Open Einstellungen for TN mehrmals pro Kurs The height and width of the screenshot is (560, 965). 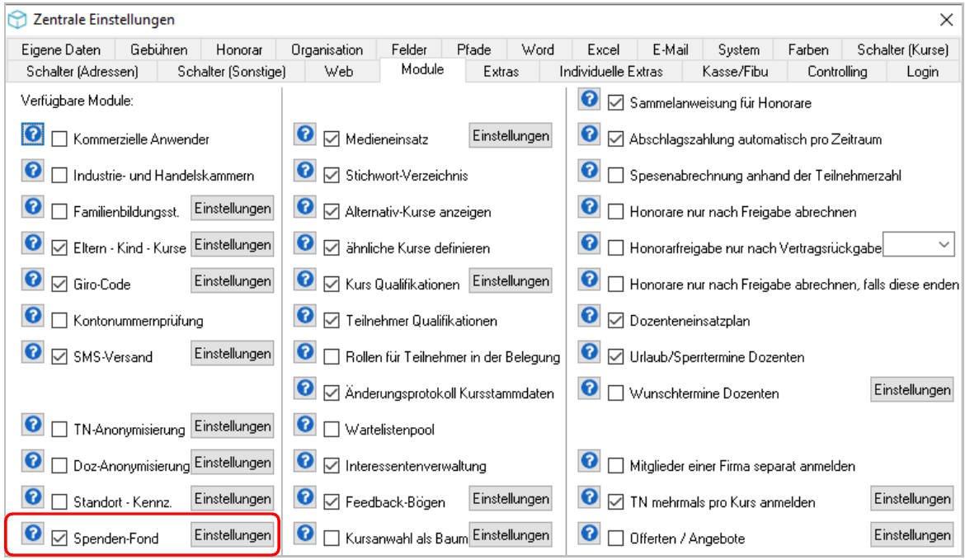click(912, 498)
